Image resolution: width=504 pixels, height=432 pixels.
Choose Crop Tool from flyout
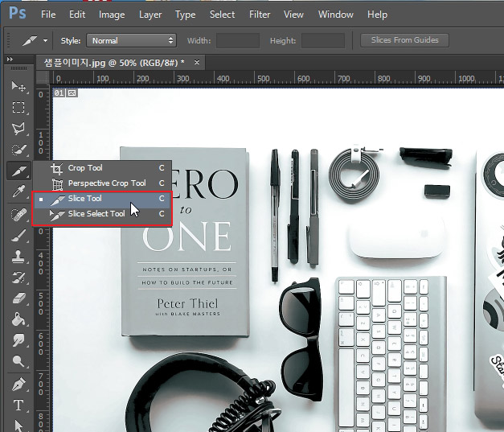[103, 168]
